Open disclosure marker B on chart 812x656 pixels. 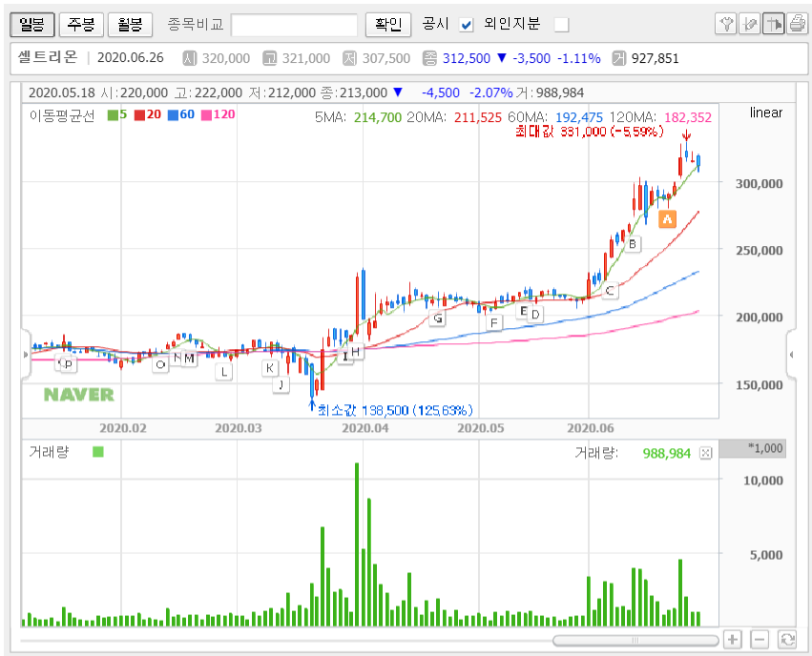(633, 244)
